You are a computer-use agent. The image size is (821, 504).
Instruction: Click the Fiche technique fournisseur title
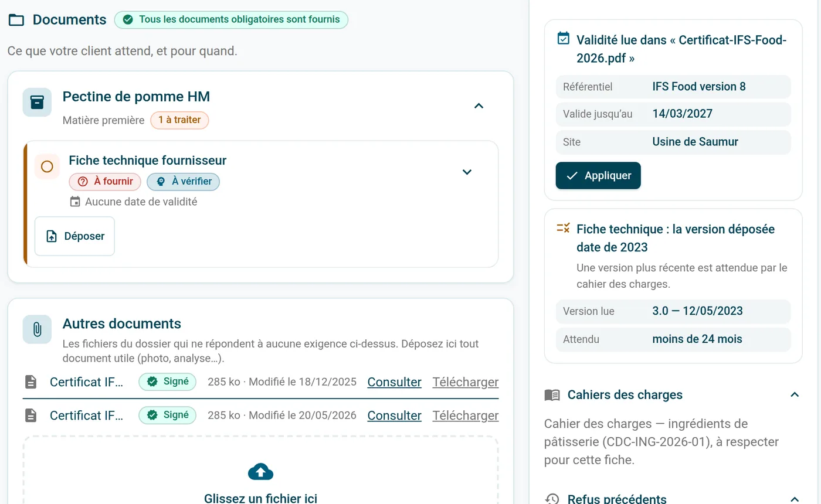(148, 161)
